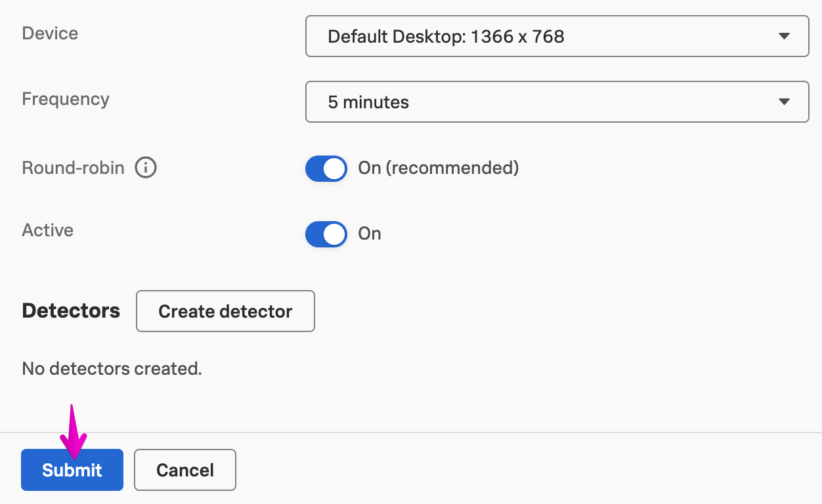Click the circled i next to Round-robin
822x504 pixels.
pyautogui.click(x=145, y=167)
